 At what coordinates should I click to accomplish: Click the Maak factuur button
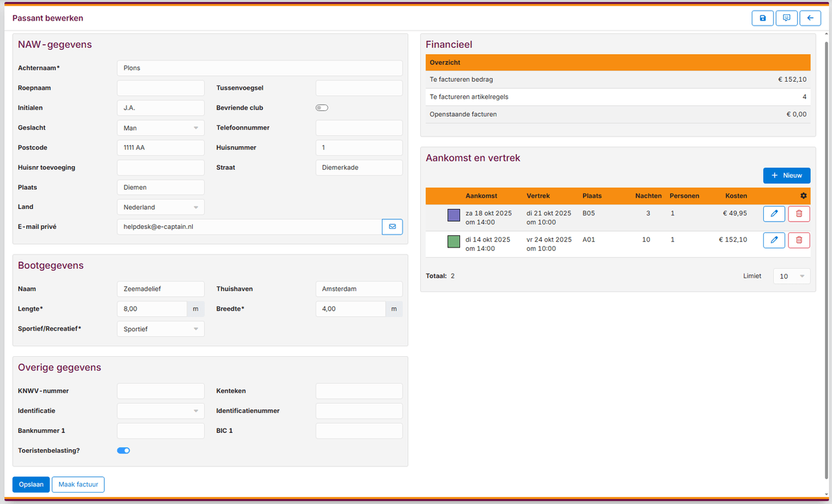coord(78,484)
